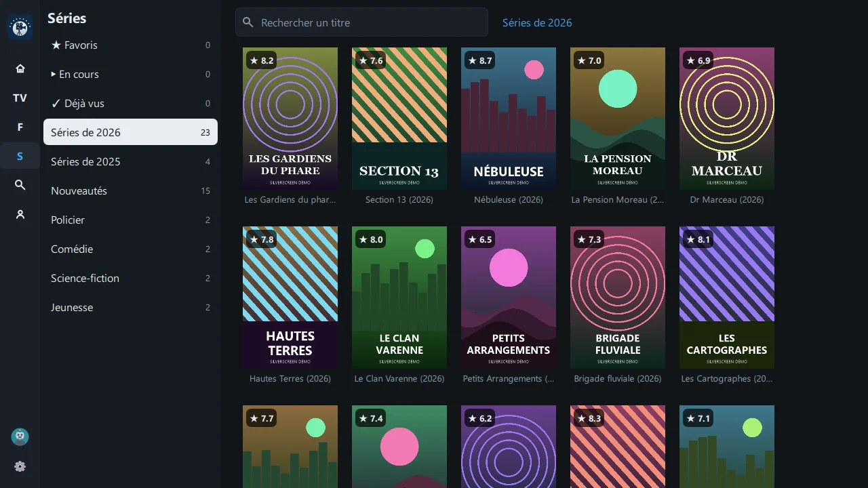The image size is (868, 488).
Task: Open the Home icon in the sidebar
Action: pyautogui.click(x=20, y=68)
